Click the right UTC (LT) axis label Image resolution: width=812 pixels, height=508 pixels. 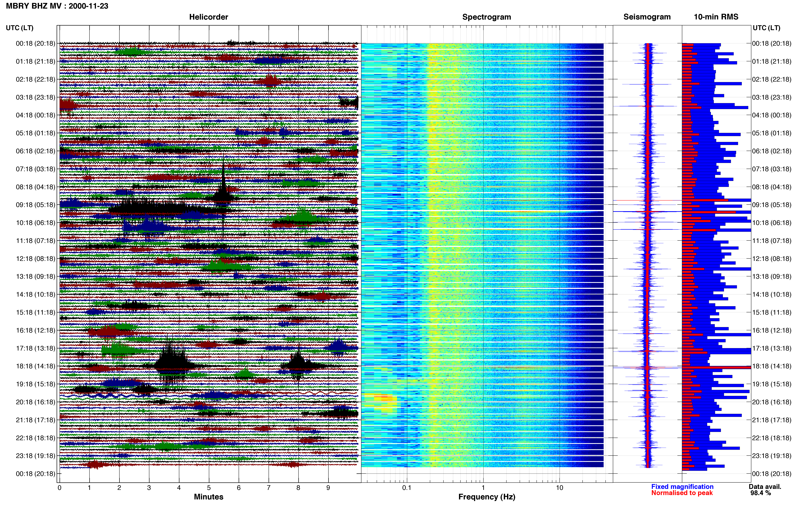tap(766, 28)
